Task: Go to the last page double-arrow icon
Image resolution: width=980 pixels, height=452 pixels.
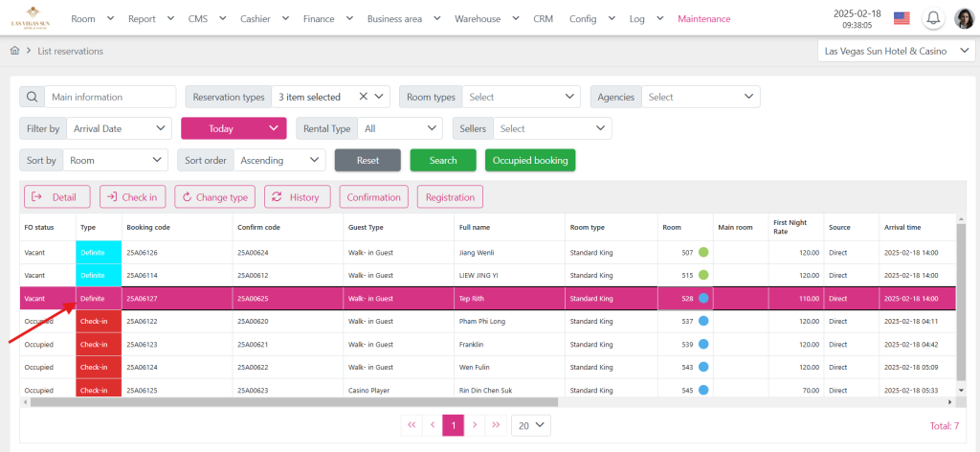Action: 496,424
